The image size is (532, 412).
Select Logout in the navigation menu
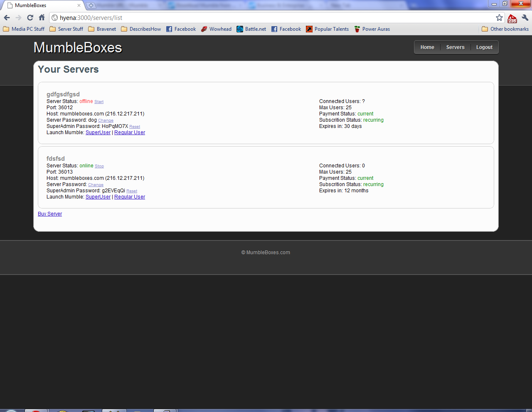point(484,47)
